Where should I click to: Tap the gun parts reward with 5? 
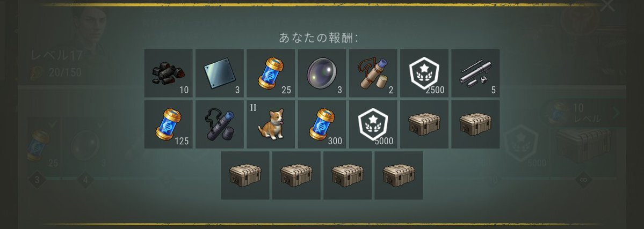coord(475,73)
